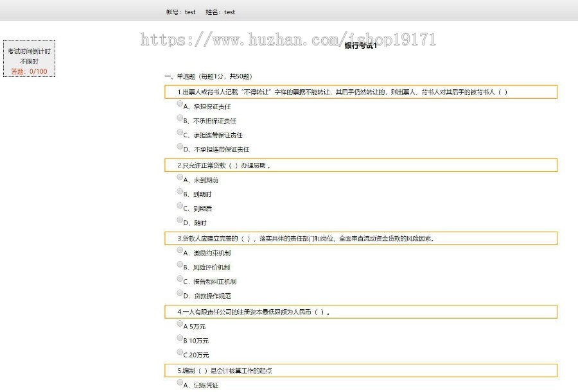Image resolution: width=578 pixels, height=392 pixels.
Task: Select option A 承担保证责任 for question 1
Action: [179, 105]
